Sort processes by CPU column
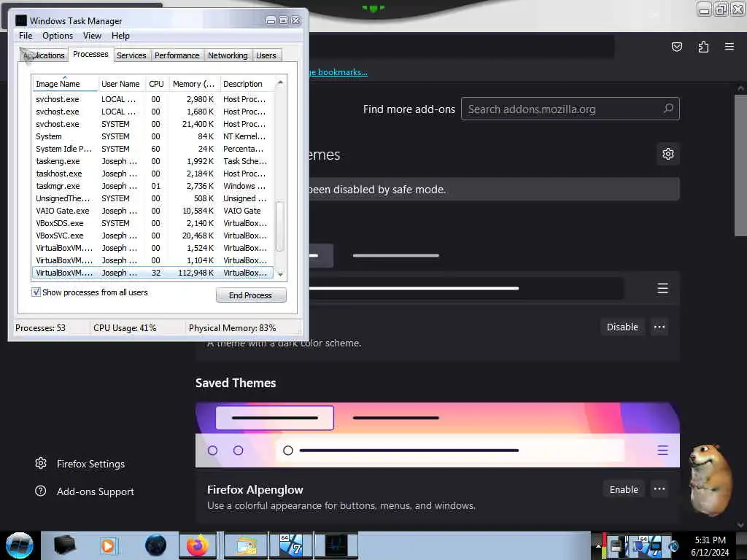Viewport: 747px width, 560px height. 156,84
